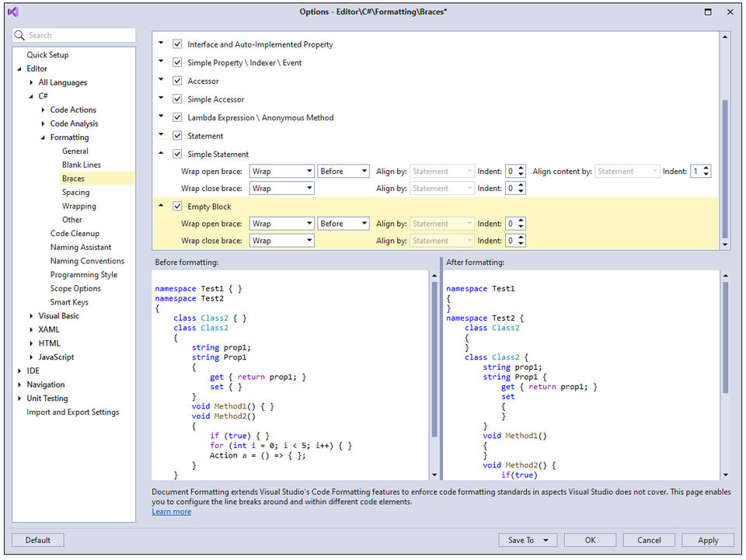Collapse the Empty Block section arrow
This screenshot has width=746, height=560.
[x=162, y=206]
